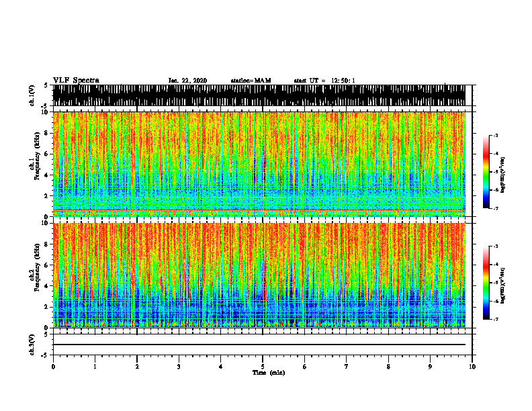The image size is (532, 411).
Task: Click time axis tick label '3'
Action: point(179,367)
